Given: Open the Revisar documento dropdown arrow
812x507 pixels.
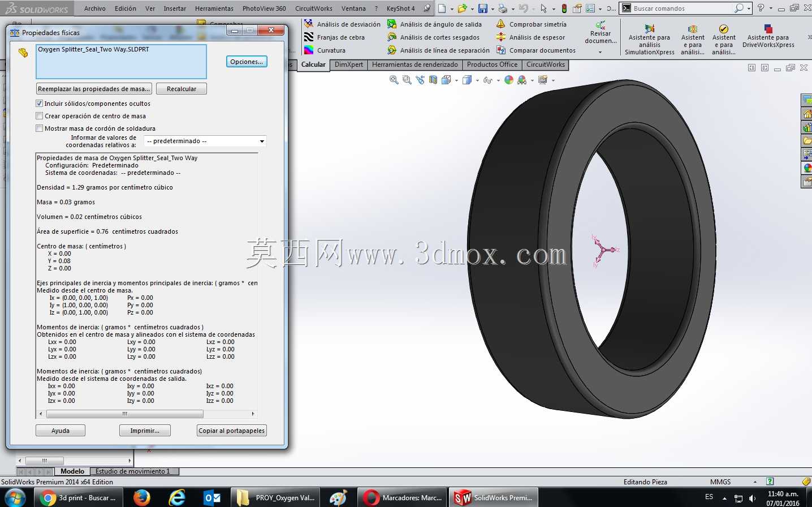Looking at the screenshot, I should point(601,52).
